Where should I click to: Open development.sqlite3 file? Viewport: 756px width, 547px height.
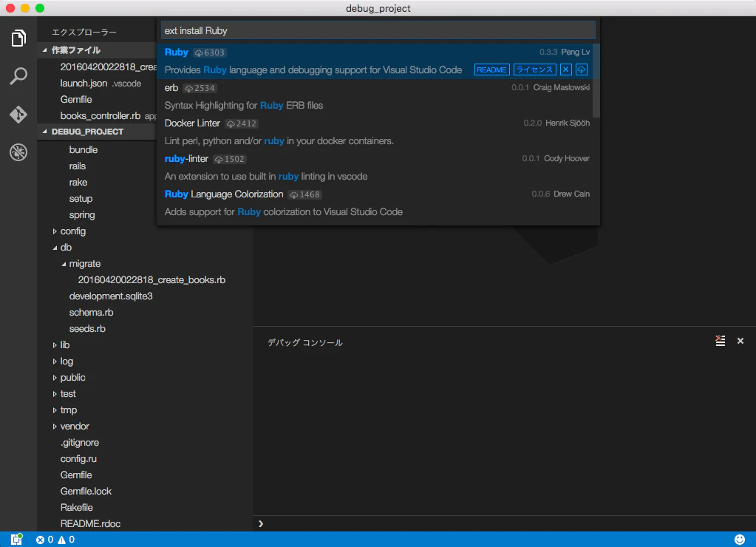(111, 296)
